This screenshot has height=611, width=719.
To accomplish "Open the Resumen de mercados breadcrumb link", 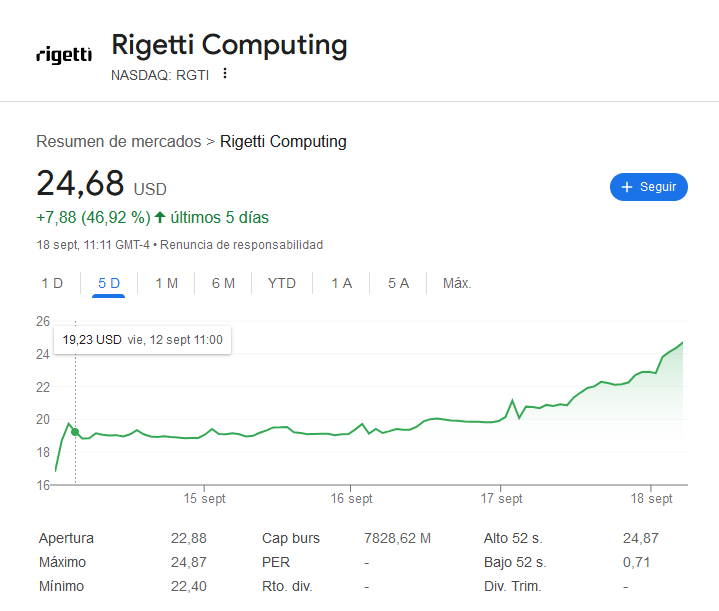I will click(118, 141).
